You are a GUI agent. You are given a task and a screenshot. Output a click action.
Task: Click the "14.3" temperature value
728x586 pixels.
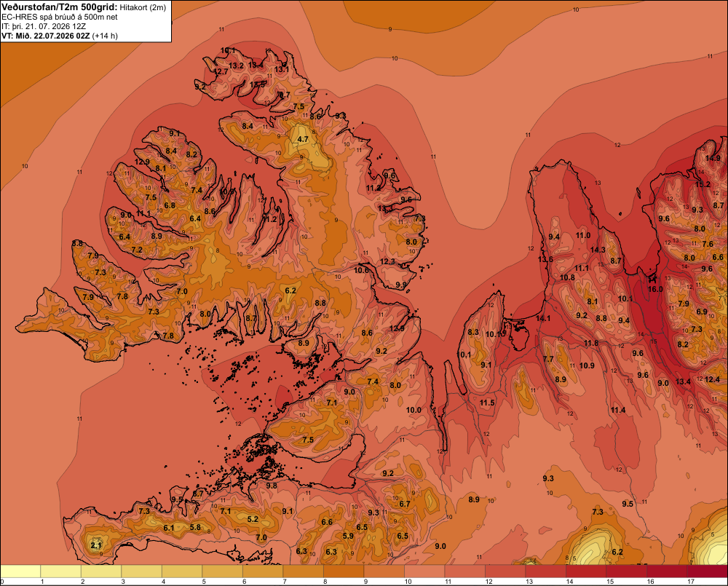click(598, 250)
